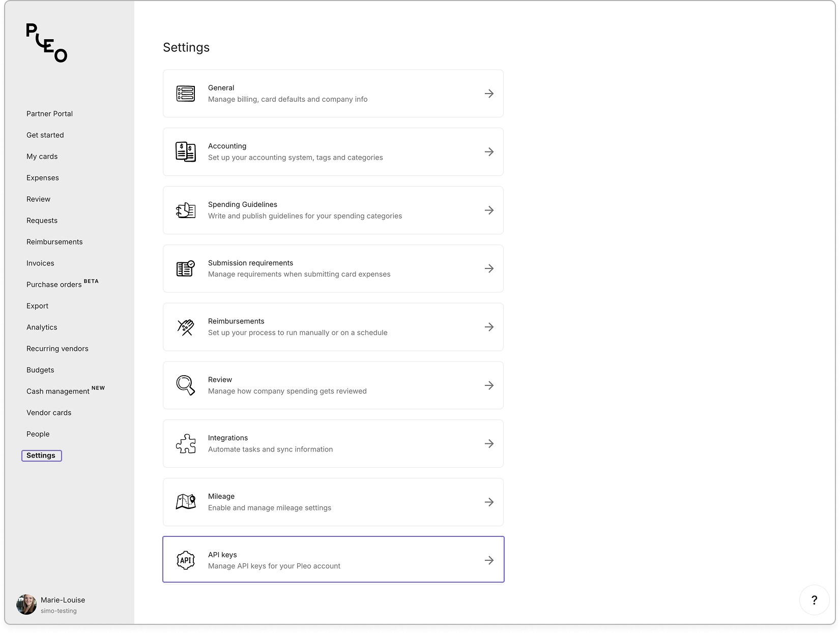Click the arrow on the Integrations card
The image size is (840, 633).
coord(489,443)
